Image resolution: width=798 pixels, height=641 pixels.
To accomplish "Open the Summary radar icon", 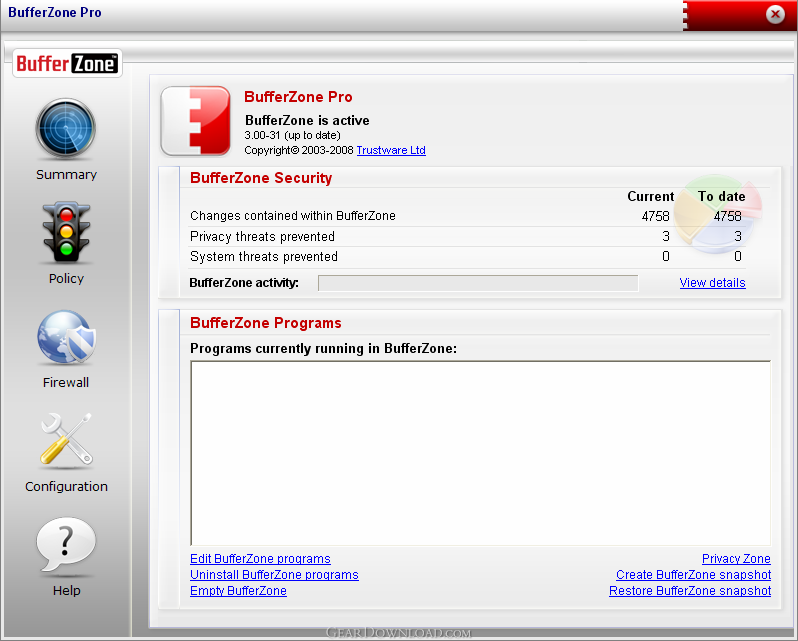I will tap(66, 128).
